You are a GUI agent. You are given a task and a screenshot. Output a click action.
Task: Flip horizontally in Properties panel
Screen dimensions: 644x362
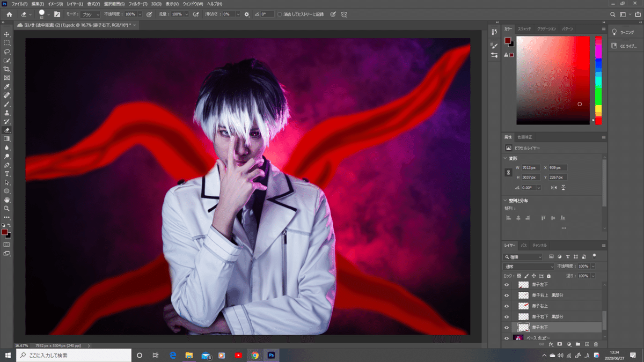pos(554,187)
